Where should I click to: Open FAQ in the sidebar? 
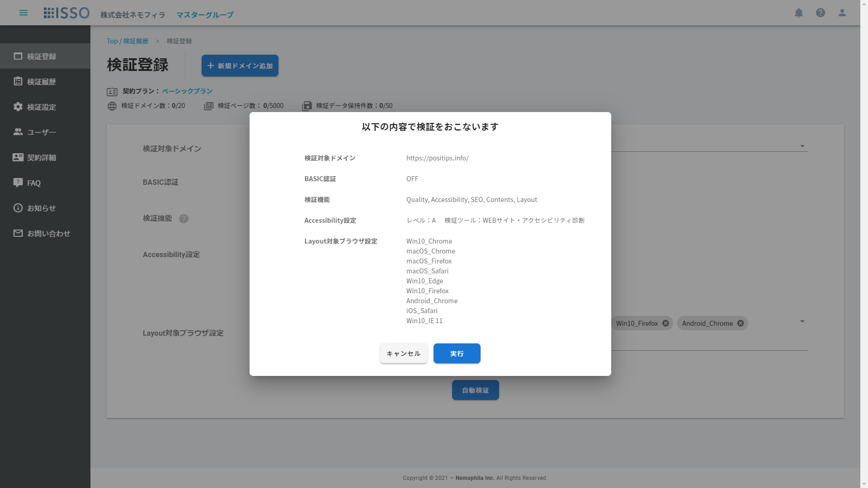[x=45, y=183]
